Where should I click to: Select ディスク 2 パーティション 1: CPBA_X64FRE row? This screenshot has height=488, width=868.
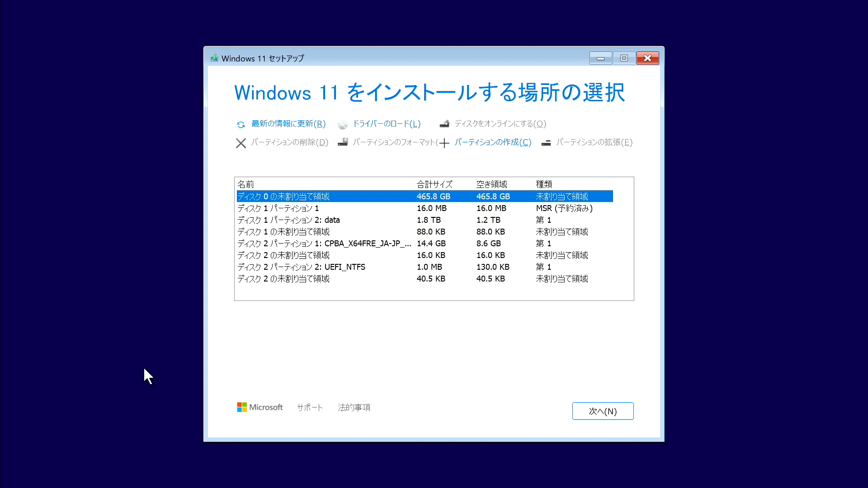pyautogui.click(x=425, y=244)
